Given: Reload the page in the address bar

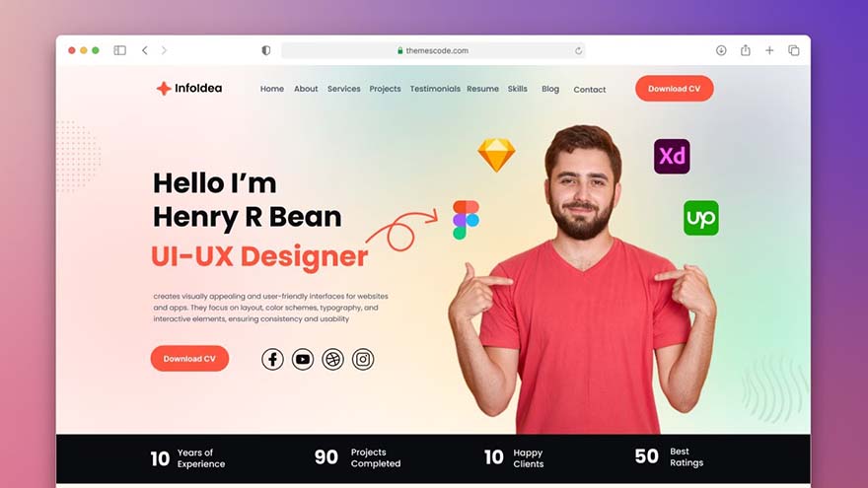Looking at the screenshot, I should coord(578,50).
